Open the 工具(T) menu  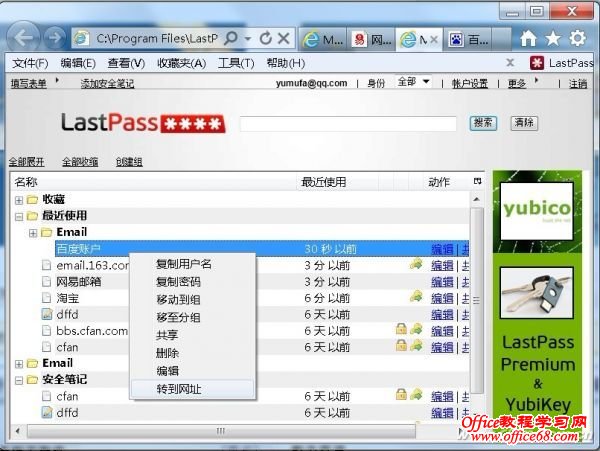236,63
